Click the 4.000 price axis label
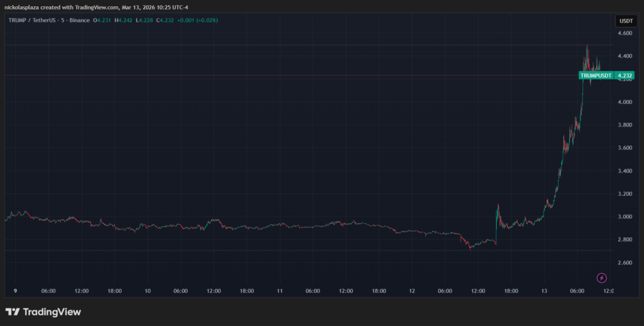This screenshot has height=326, width=644. pos(625,102)
